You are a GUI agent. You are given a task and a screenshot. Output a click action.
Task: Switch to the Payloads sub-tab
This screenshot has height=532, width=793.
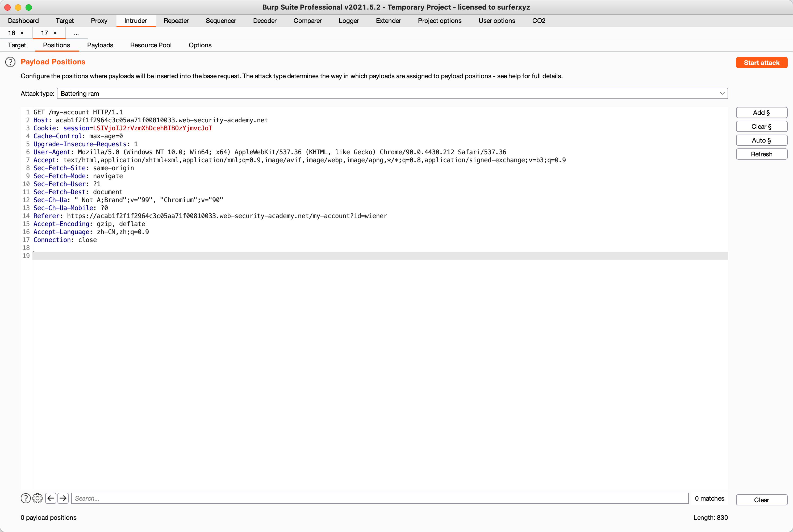click(100, 45)
